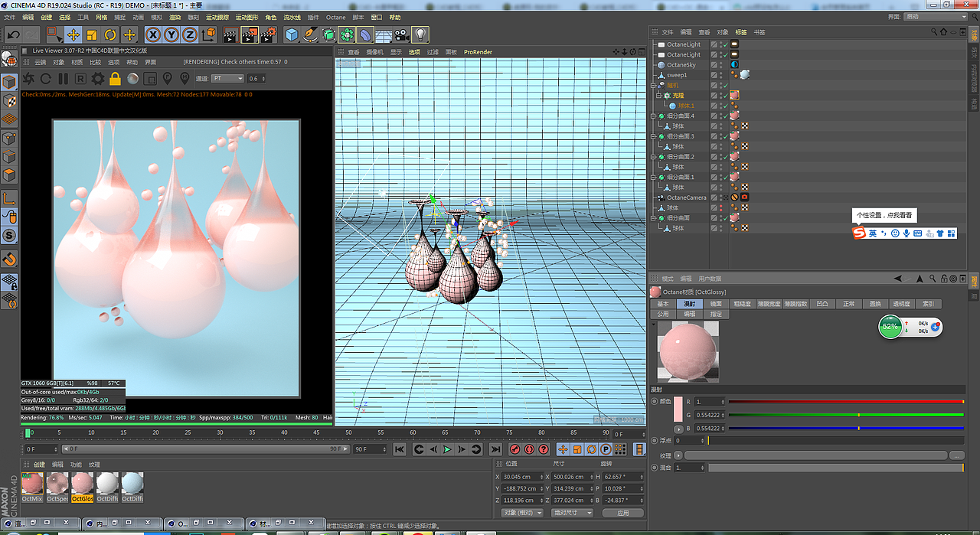Add a Cube primitive object
The height and width of the screenshot is (535, 980).
[x=292, y=34]
